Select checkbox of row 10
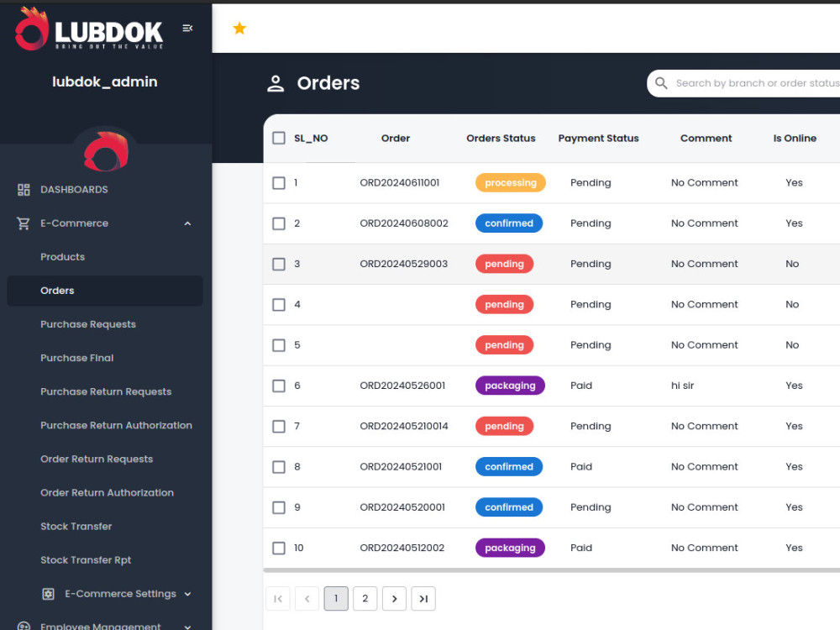 pos(279,548)
